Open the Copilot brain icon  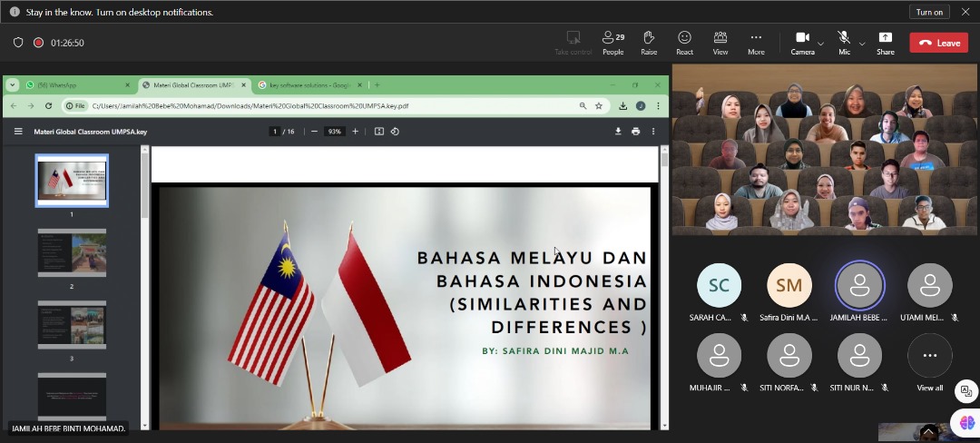(x=967, y=422)
